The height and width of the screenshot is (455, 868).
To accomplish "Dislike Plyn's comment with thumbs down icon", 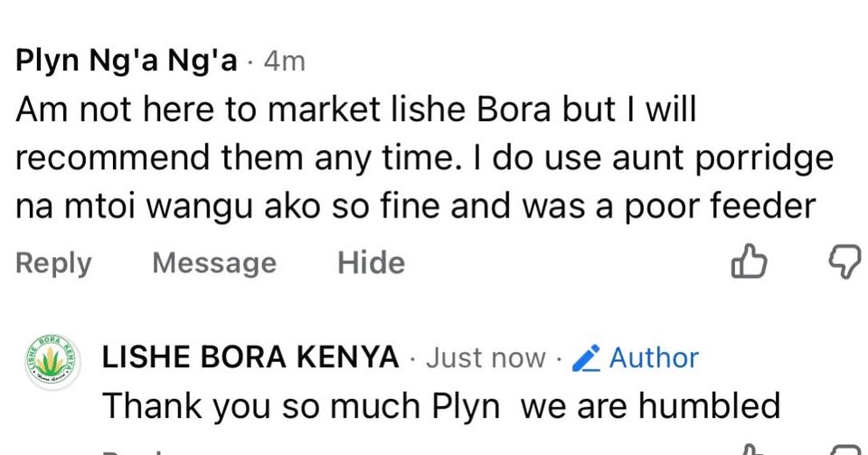I will 845,262.
